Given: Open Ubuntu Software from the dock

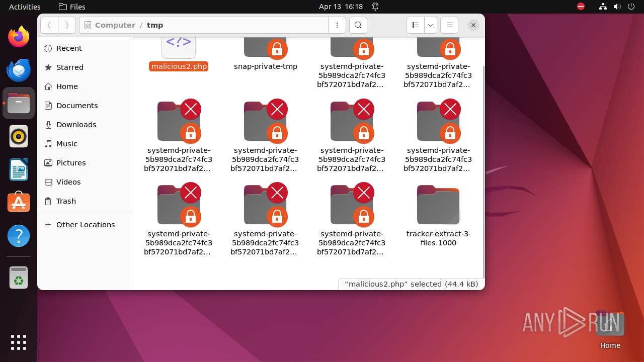Looking at the screenshot, I should click(x=19, y=203).
